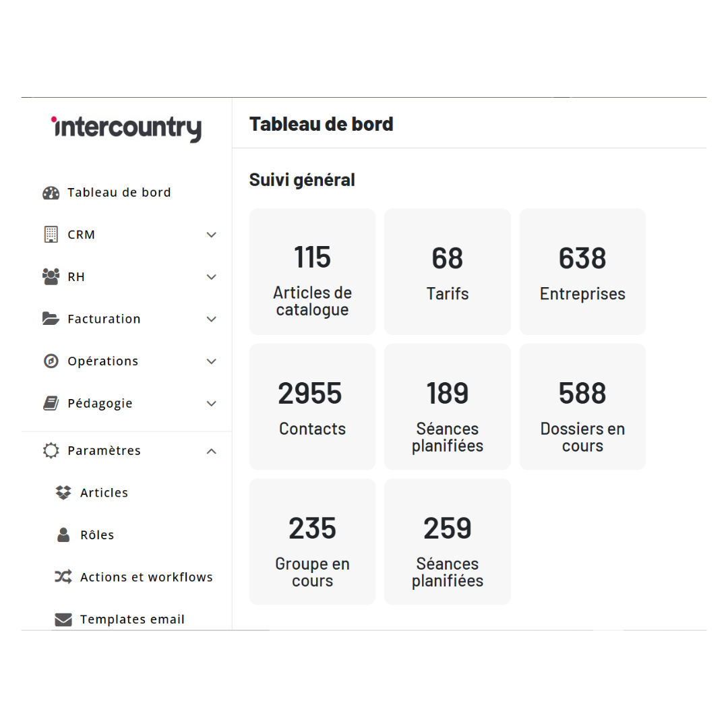The height and width of the screenshot is (728, 728).
Task: Expand the Facturation submenu chevron
Action: (x=212, y=319)
